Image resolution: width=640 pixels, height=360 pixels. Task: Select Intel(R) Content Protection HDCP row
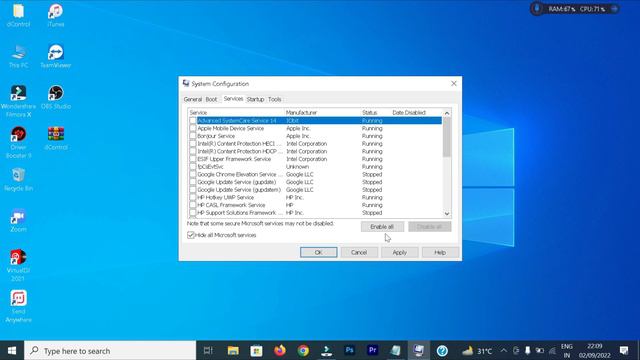(x=315, y=151)
